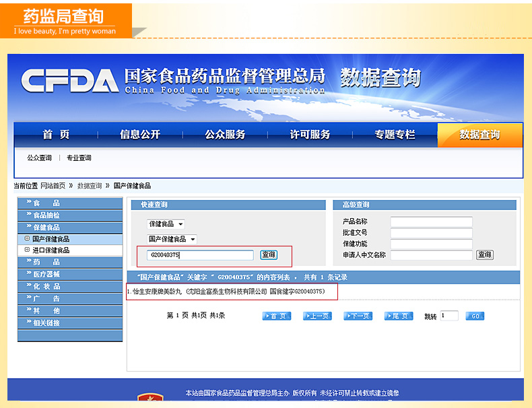Click the red emblem icon in footer
Image resolution: width=532 pixels, height=408 pixels.
[x=150, y=397]
